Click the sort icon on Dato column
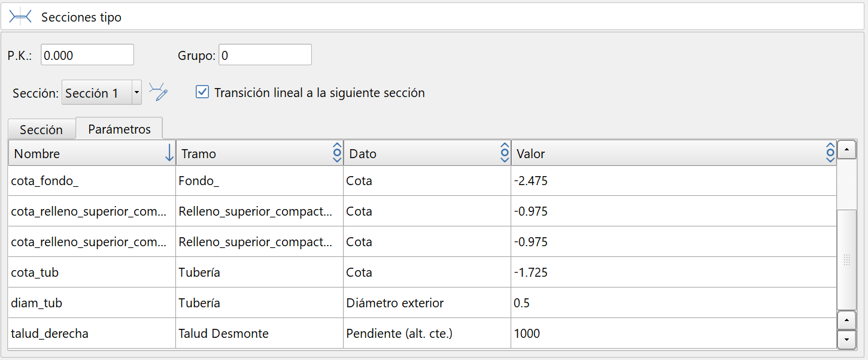 point(504,153)
